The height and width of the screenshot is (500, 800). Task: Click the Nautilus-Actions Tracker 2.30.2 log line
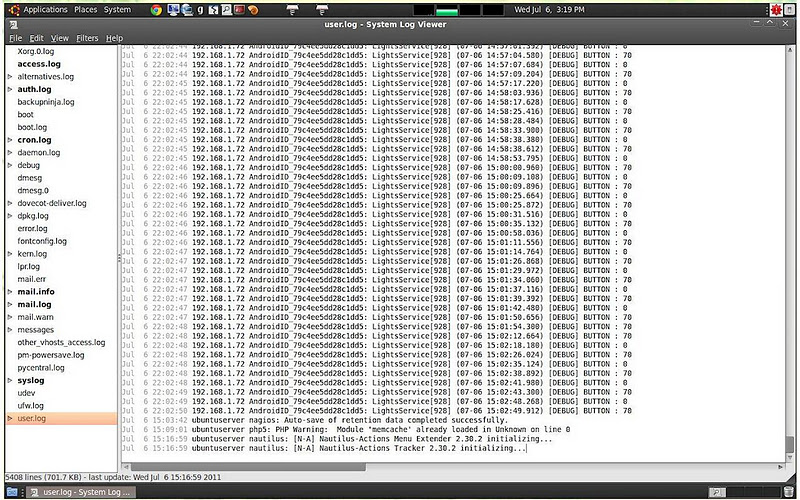tap(324, 448)
